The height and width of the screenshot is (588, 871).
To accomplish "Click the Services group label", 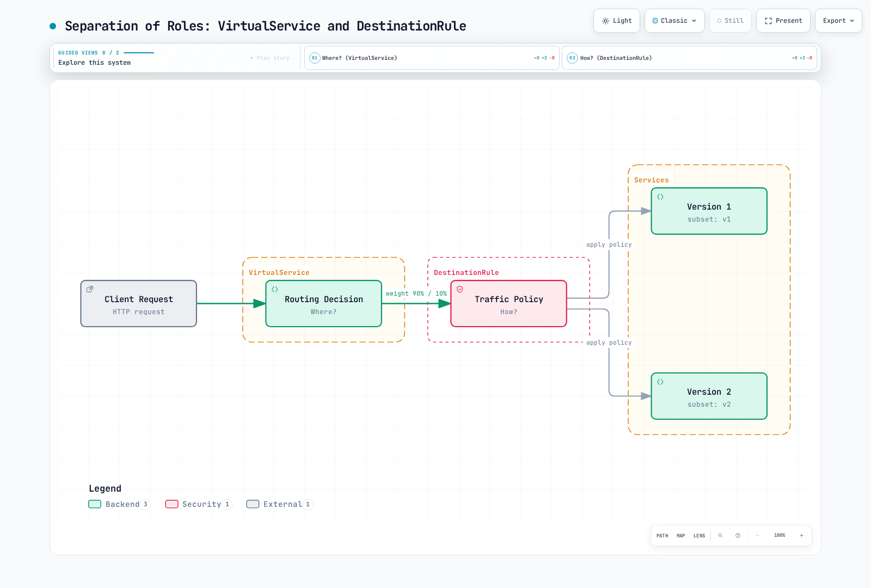I will coord(652,180).
